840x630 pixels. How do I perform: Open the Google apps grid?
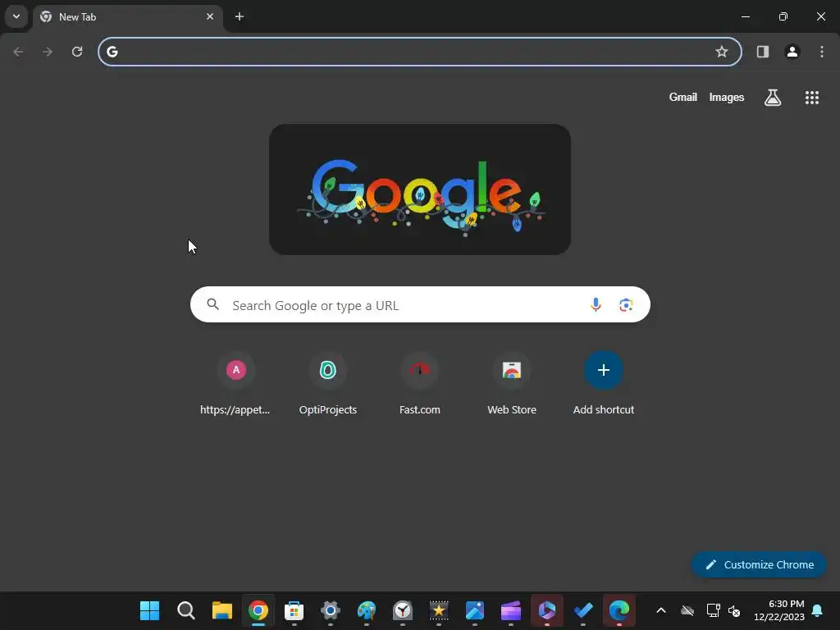pos(811,98)
